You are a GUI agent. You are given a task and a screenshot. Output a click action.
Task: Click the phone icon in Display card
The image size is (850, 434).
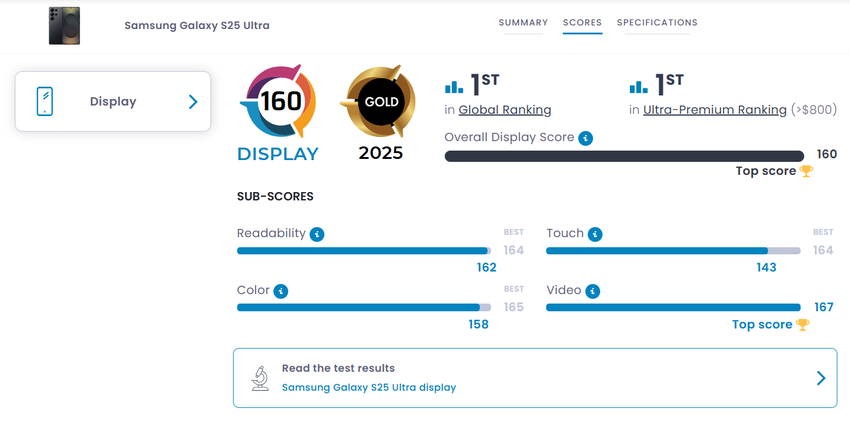pos(45,101)
